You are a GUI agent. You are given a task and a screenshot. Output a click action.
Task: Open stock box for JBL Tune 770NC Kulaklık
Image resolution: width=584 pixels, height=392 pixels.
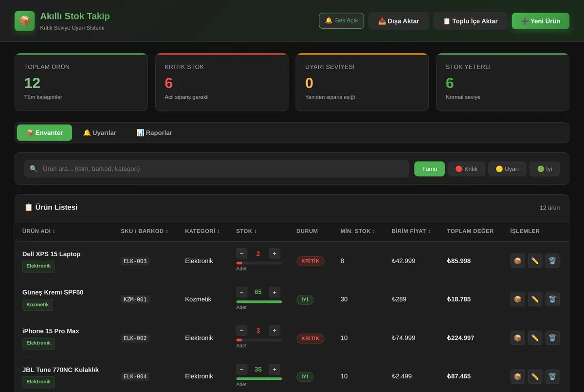[518, 376]
